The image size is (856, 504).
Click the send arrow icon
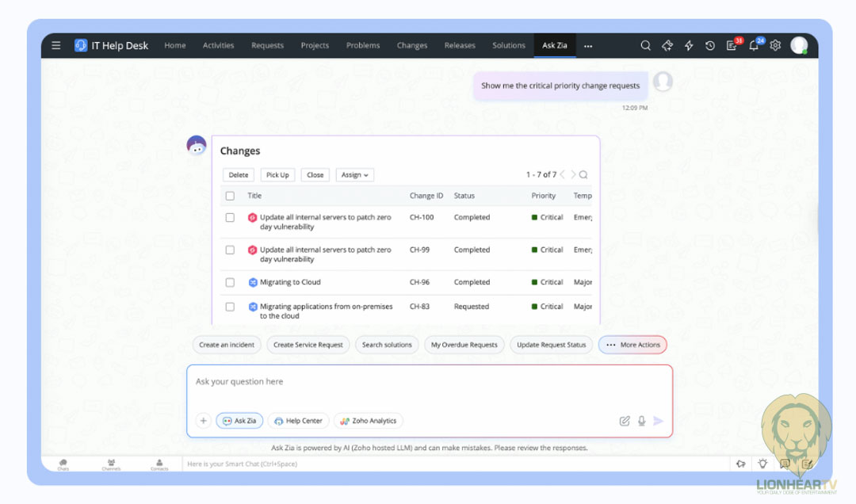pyautogui.click(x=658, y=421)
